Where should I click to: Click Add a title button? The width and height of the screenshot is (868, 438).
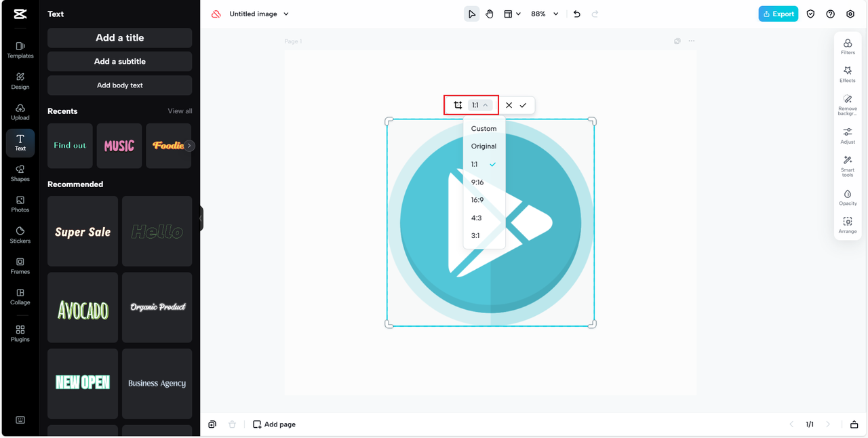click(119, 38)
